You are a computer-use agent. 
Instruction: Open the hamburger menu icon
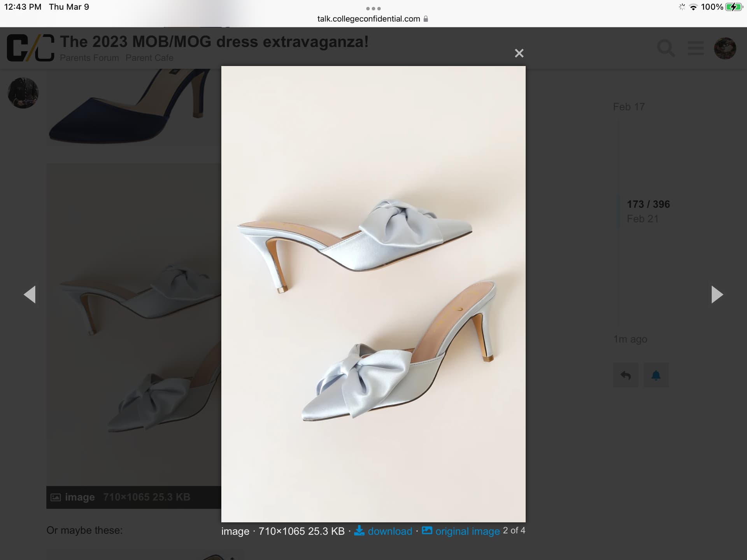[x=696, y=48]
